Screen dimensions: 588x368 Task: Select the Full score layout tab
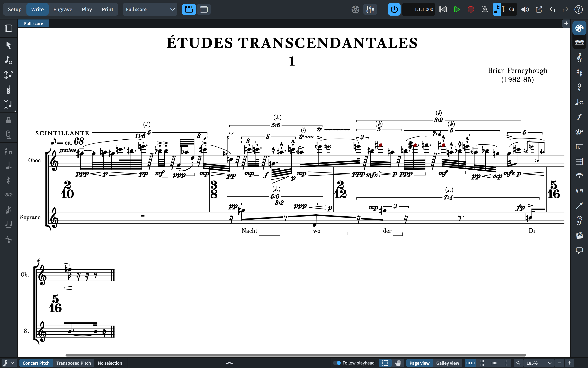[x=33, y=23]
